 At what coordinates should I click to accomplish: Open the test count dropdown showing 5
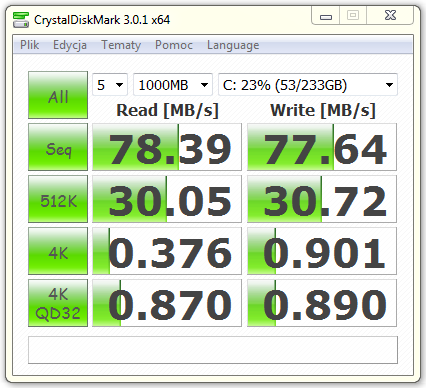[x=110, y=85]
